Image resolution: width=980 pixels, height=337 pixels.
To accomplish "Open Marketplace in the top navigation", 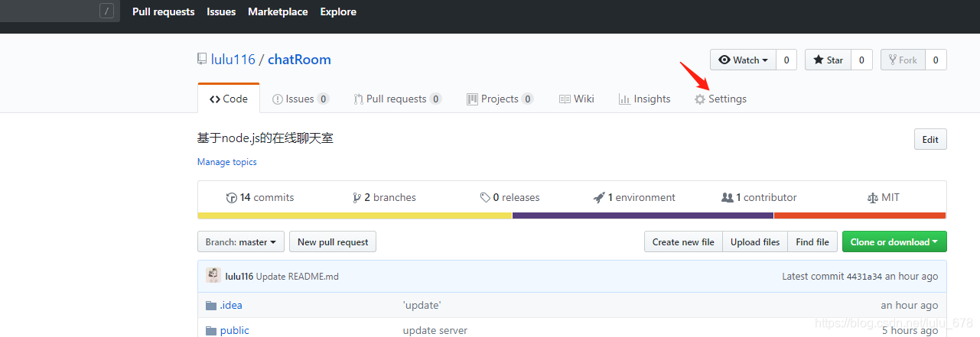I will (x=278, y=11).
